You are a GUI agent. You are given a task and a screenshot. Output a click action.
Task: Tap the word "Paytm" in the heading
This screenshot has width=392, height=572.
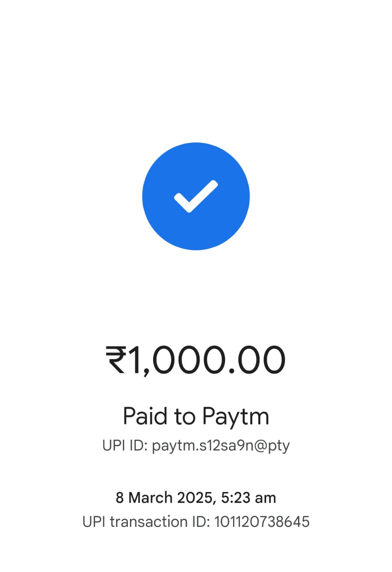[236, 417]
